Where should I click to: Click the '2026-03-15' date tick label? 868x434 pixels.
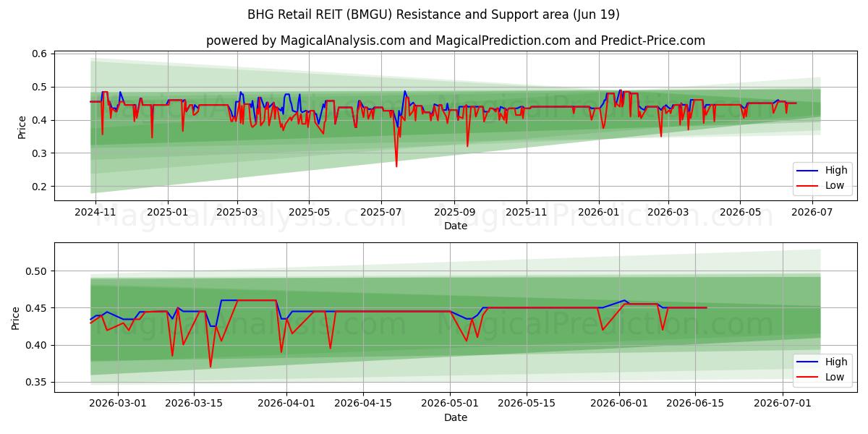coord(194,404)
